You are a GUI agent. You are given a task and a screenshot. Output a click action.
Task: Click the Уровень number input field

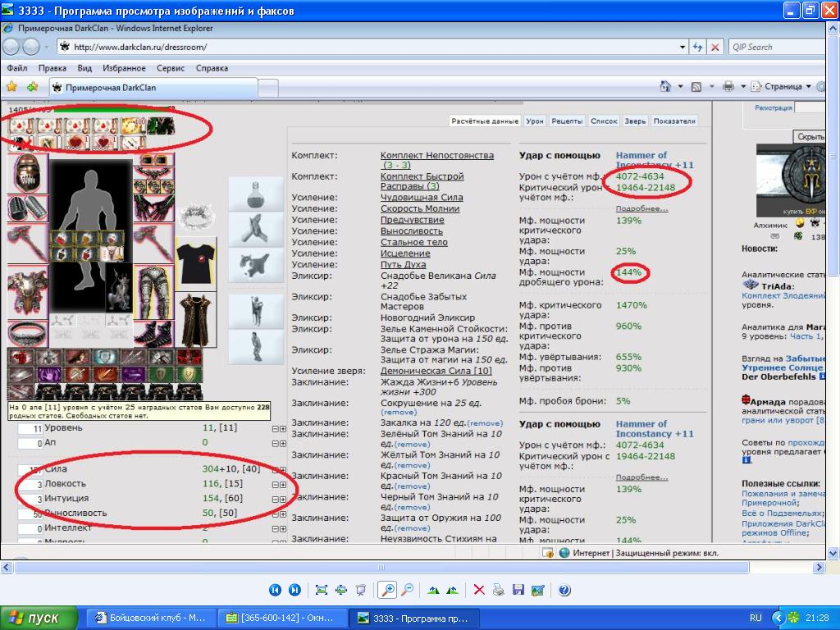[x=30, y=428]
